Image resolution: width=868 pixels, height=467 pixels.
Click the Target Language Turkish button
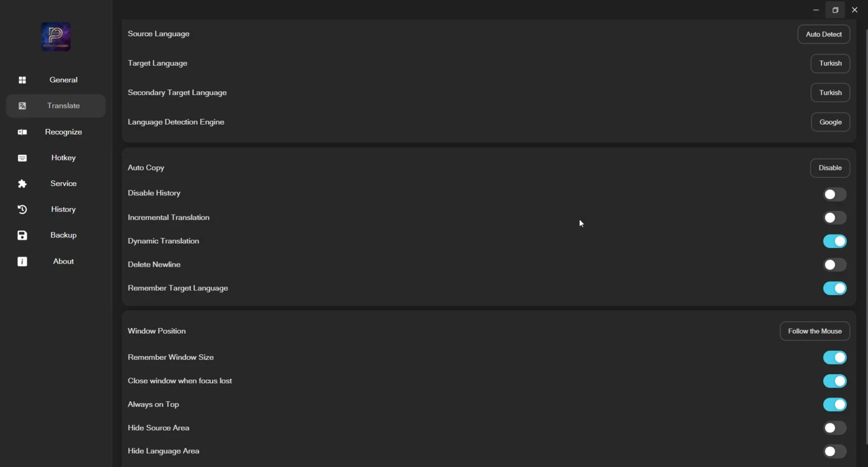point(830,63)
